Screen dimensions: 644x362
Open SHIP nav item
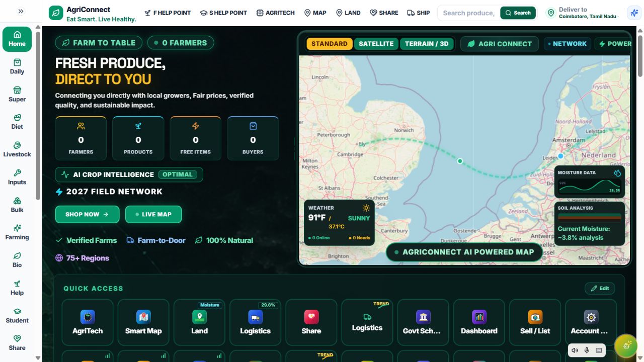coord(419,13)
